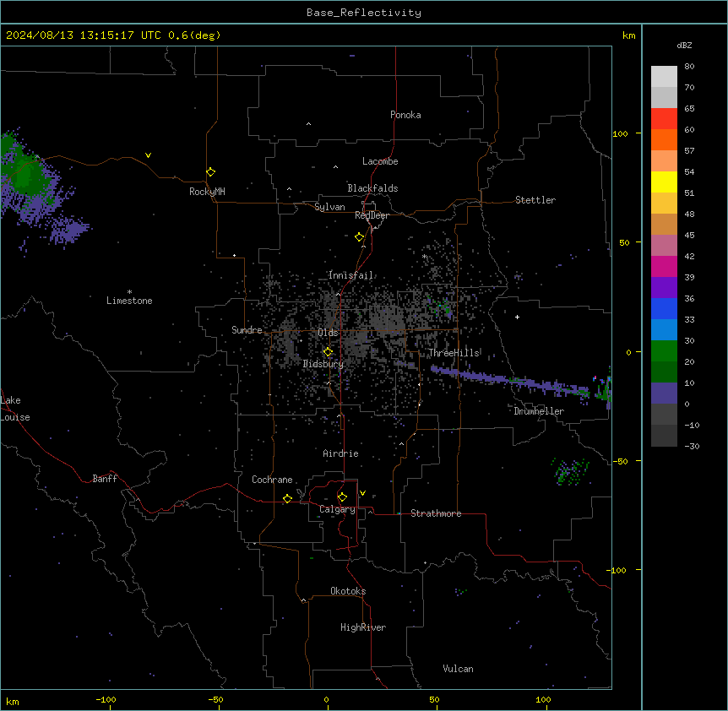Click the yellow diamond marker above RockyMH
The width and height of the screenshot is (728, 711).
(x=211, y=172)
